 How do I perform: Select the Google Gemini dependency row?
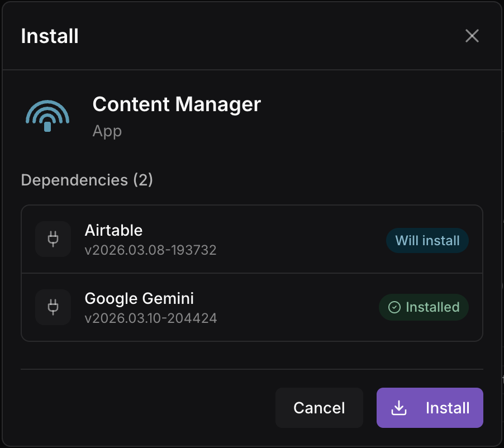[x=251, y=307]
